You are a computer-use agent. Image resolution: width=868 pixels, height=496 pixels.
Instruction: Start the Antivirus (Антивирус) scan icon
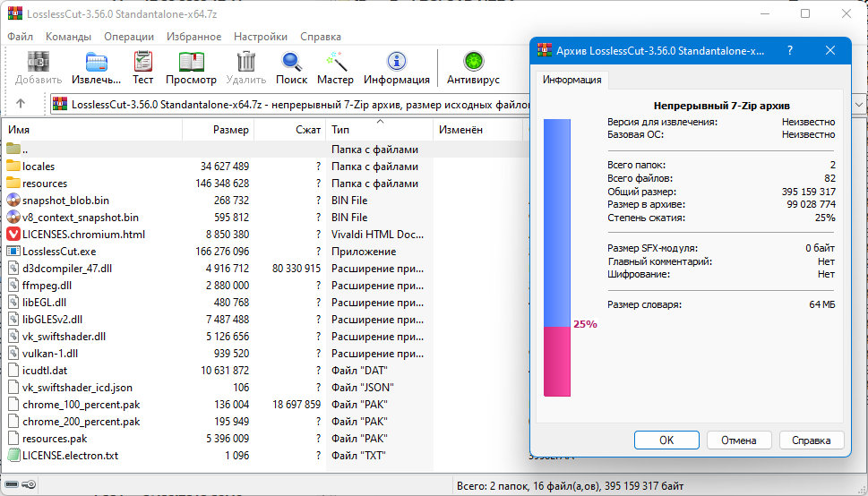(x=473, y=61)
